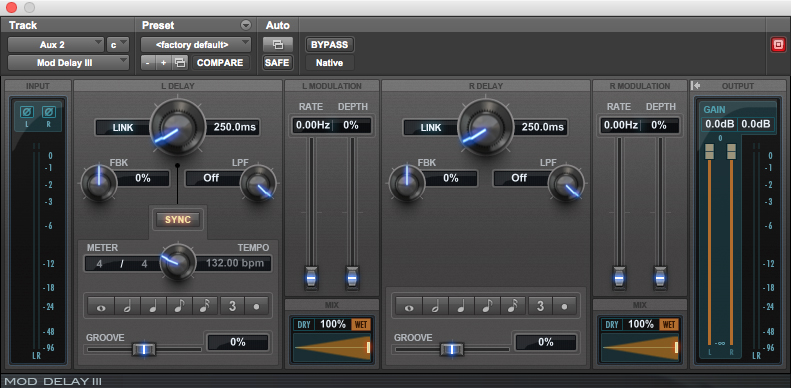
Task: Open the factory default preset dropdown
Action: 196,44
